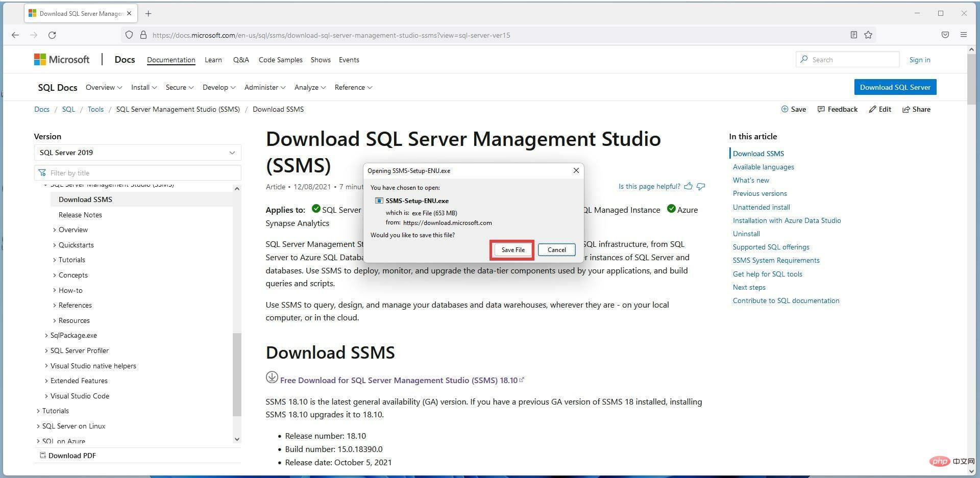Click the Filter by title field
The height and width of the screenshot is (478, 980).
pos(137,173)
